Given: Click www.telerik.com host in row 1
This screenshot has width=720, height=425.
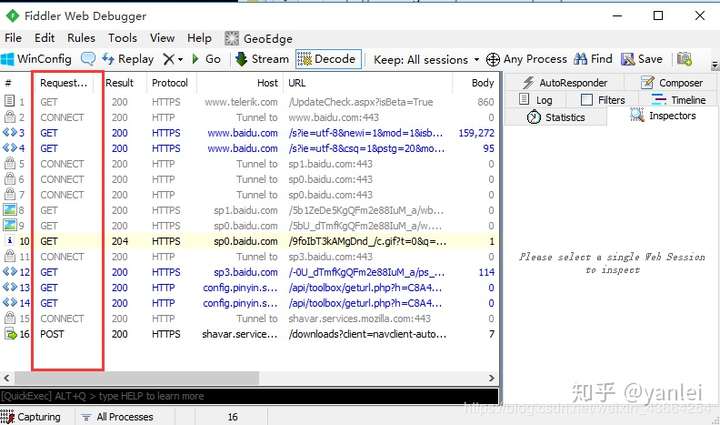Looking at the screenshot, I should click(241, 102).
